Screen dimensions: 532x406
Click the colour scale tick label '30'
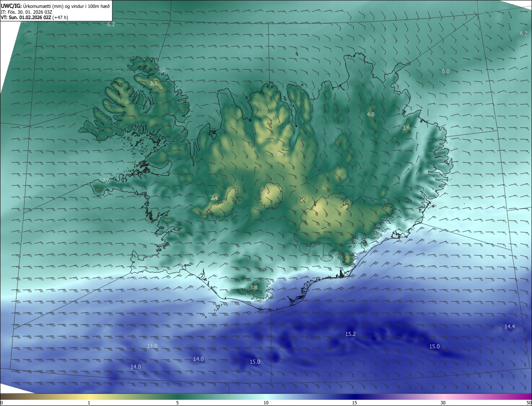coord(443,403)
